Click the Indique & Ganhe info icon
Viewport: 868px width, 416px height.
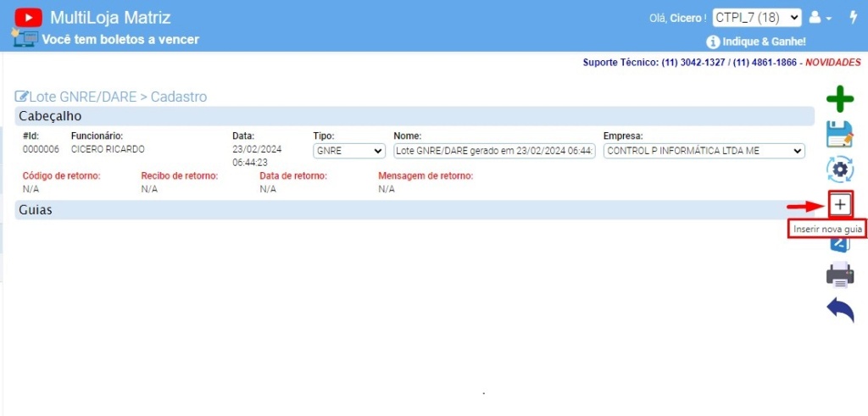click(712, 42)
